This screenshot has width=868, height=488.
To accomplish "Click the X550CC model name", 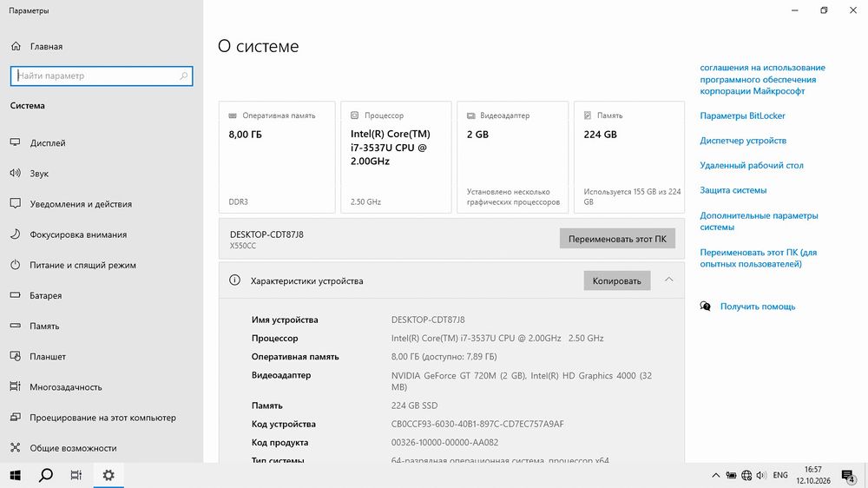I will point(243,246).
